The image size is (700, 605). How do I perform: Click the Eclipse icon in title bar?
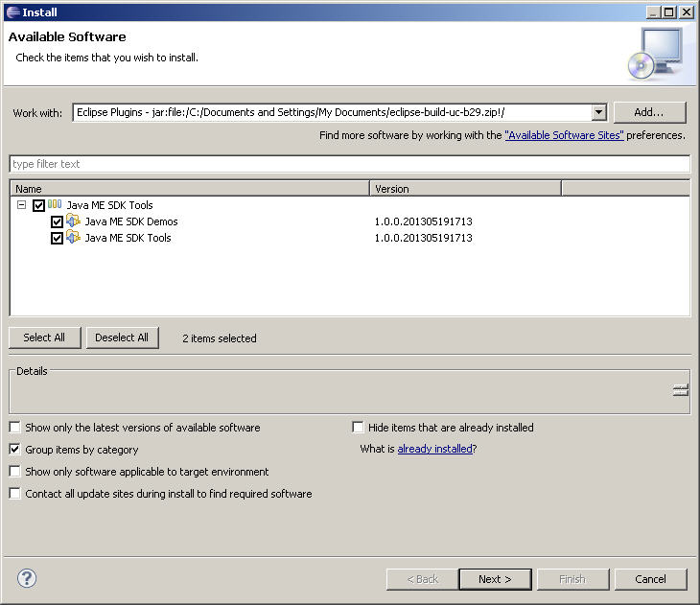pos(11,12)
